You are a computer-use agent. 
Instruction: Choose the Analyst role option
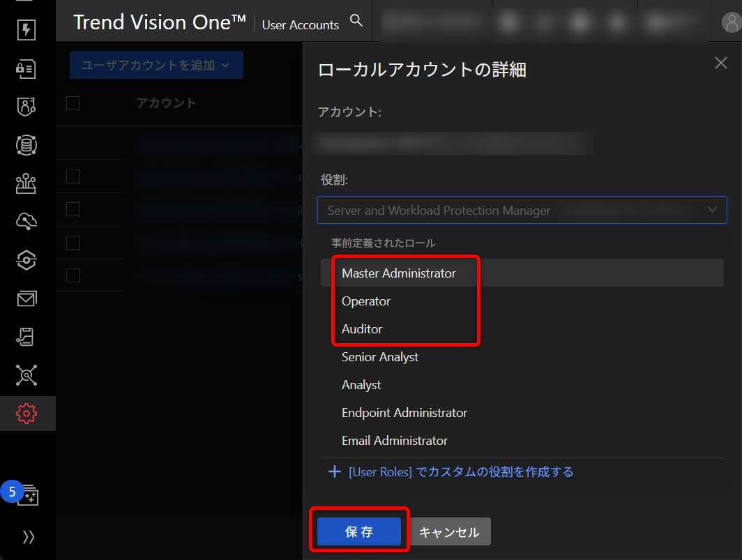coord(522,385)
